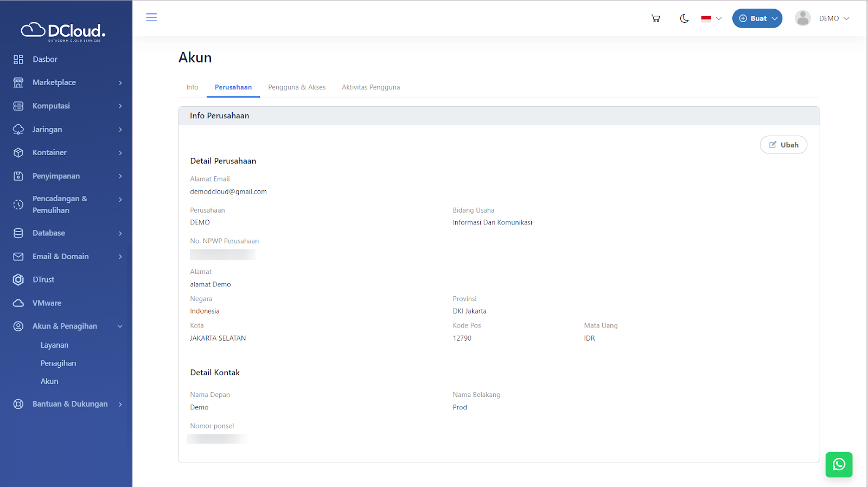Toggle dark mode moon icon

click(x=684, y=18)
